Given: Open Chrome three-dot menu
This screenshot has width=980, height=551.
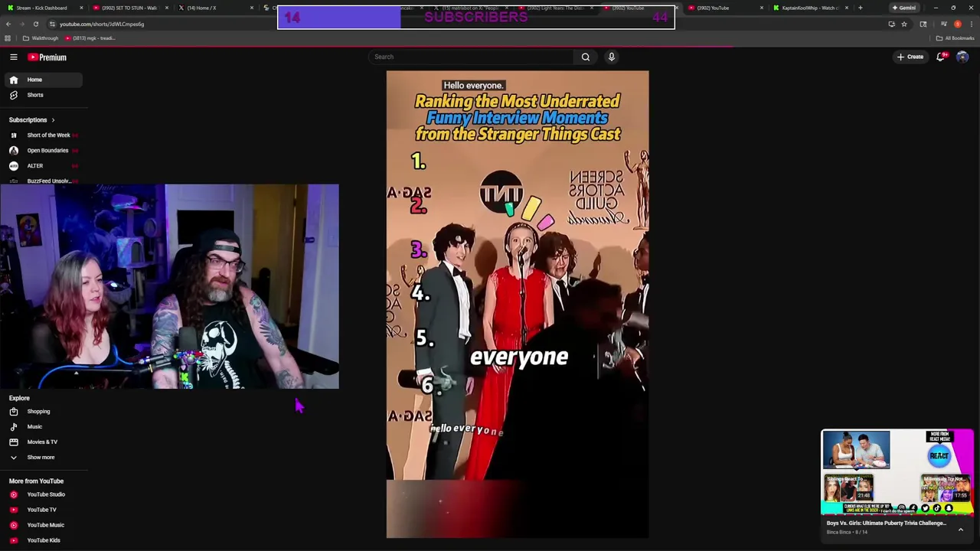Looking at the screenshot, I should click(970, 24).
